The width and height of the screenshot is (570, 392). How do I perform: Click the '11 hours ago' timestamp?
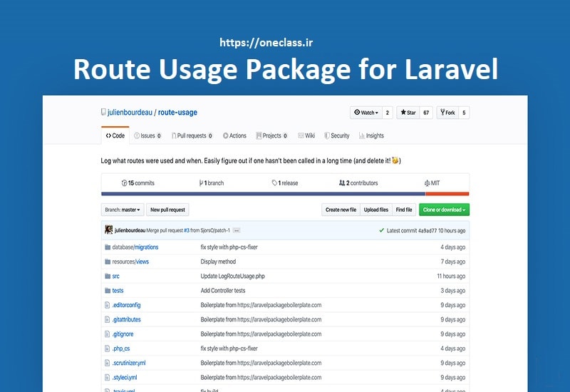[451, 277]
